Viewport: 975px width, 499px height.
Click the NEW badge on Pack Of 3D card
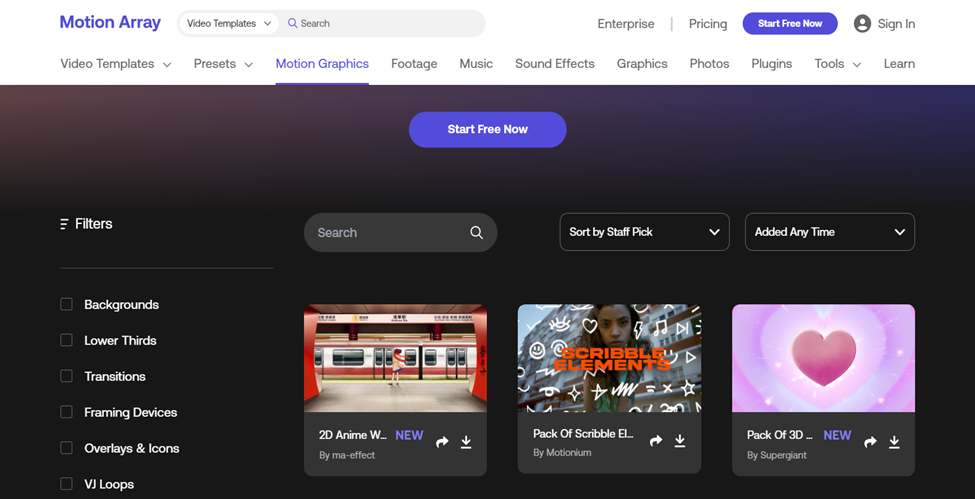837,436
